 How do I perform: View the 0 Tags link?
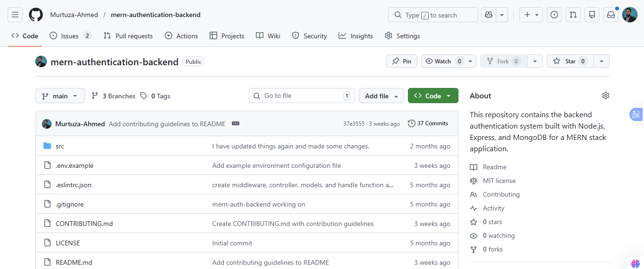pos(155,96)
